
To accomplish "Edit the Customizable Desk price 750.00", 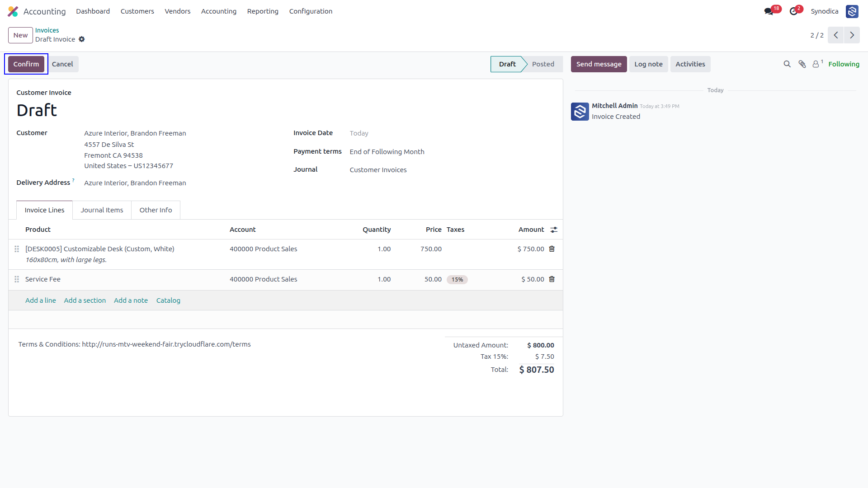I will [431, 249].
